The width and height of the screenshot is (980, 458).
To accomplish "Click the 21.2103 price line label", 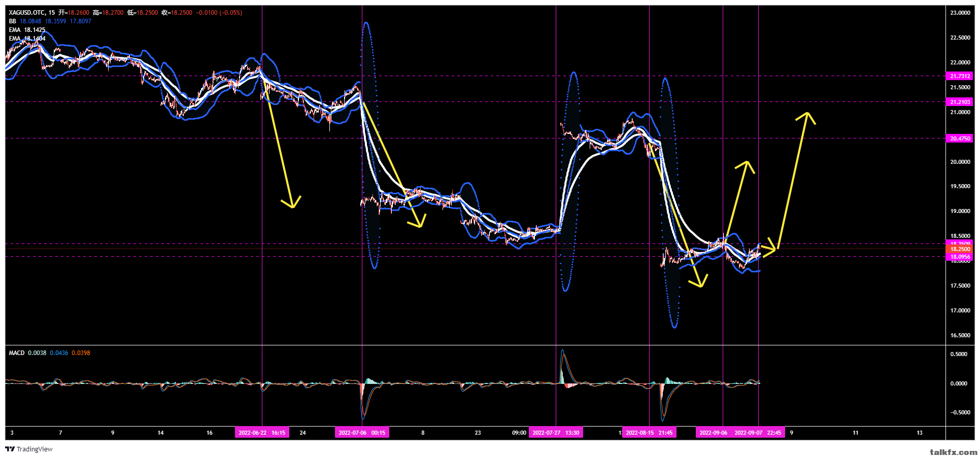I will [x=960, y=102].
